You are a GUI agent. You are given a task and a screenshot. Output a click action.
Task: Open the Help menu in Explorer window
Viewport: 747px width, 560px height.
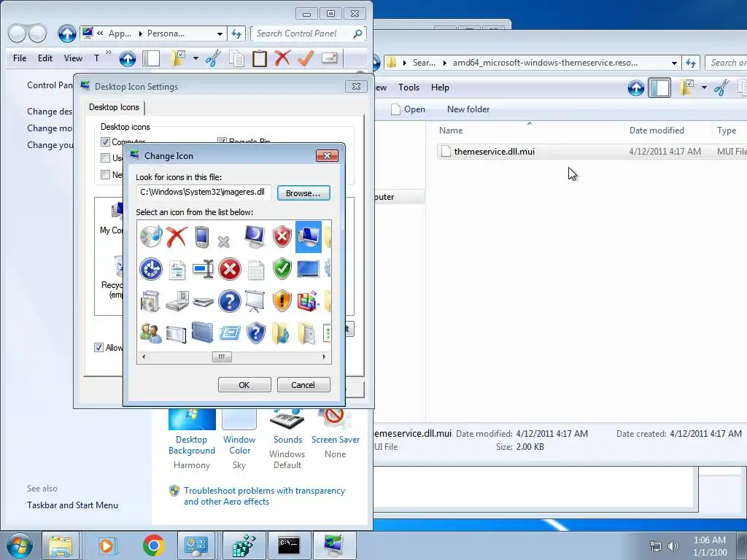pyautogui.click(x=440, y=87)
